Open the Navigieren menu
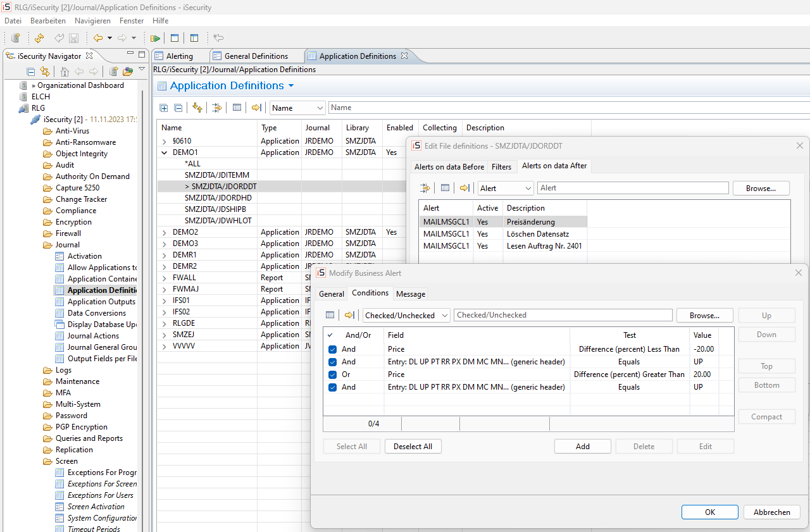This screenshot has height=532, width=810. 92,21
